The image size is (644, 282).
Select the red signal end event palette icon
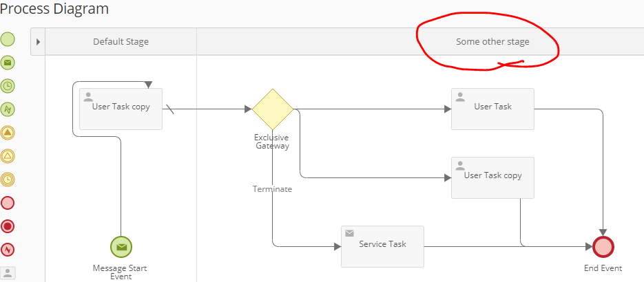point(8,250)
